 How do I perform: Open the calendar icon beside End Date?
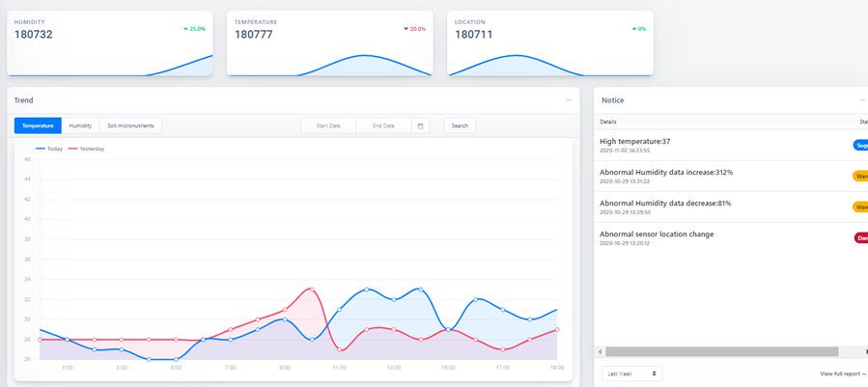(420, 125)
